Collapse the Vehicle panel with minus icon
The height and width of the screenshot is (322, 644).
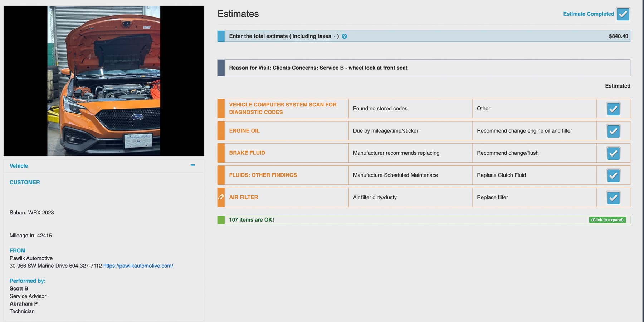tap(192, 165)
